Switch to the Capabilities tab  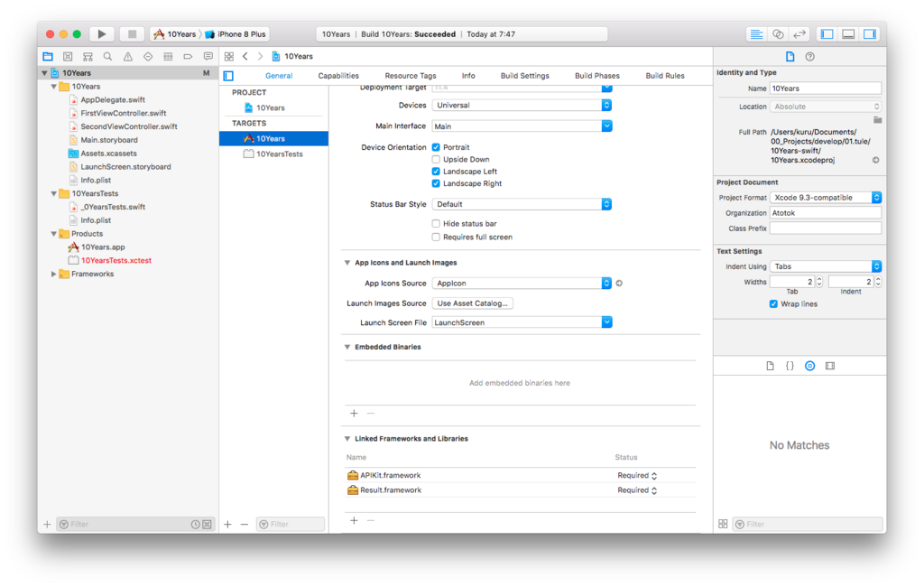(338, 76)
